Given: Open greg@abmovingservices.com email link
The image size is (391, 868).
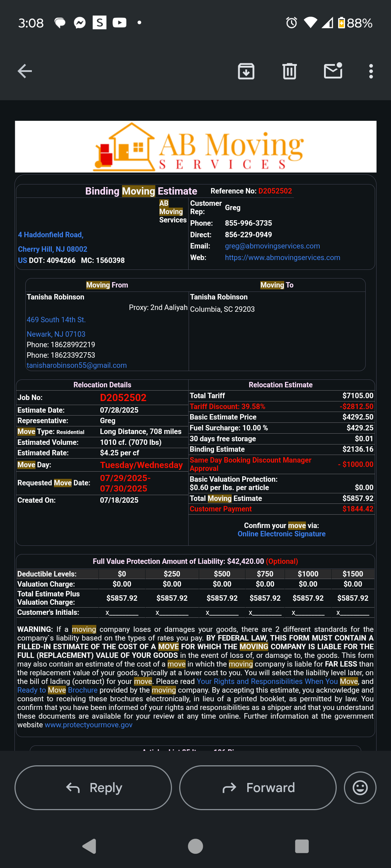Looking at the screenshot, I should pyautogui.click(x=272, y=246).
